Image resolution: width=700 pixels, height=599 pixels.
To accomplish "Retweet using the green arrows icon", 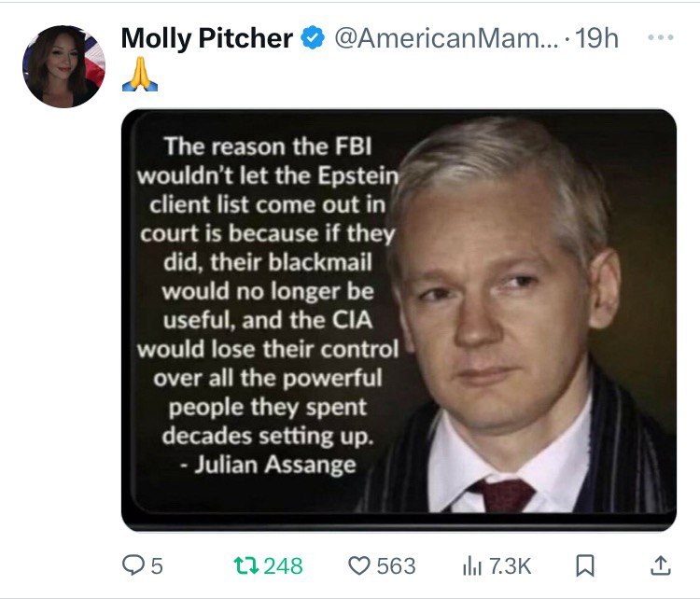I will pyautogui.click(x=246, y=565).
